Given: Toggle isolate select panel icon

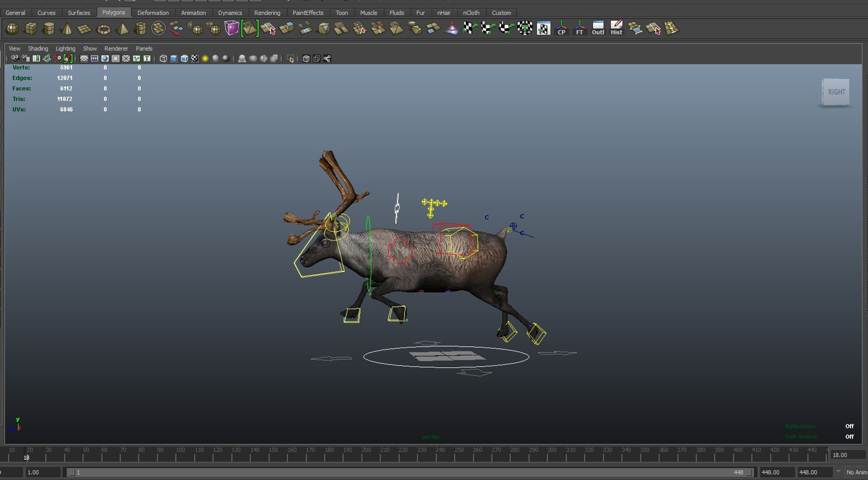Looking at the screenshot, I should pos(290,58).
